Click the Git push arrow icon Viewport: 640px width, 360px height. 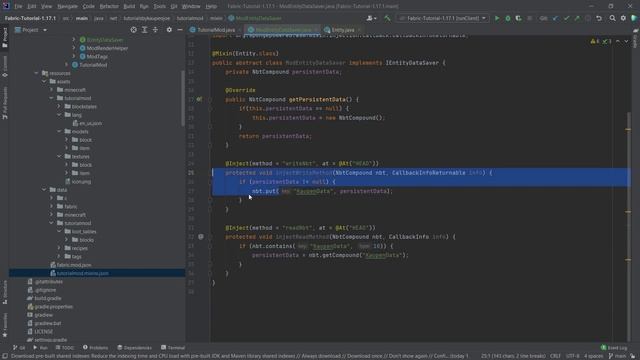[577, 18]
